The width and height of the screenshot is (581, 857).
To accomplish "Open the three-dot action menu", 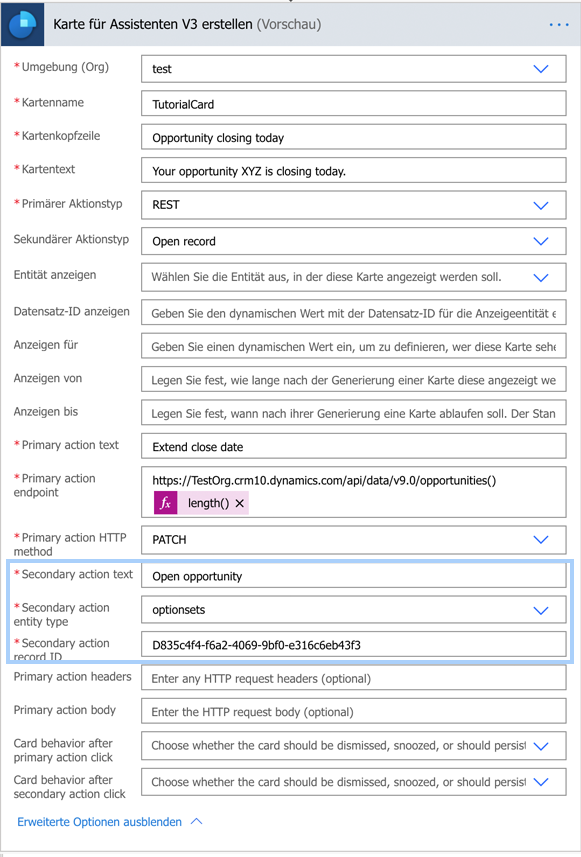I will (559, 25).
